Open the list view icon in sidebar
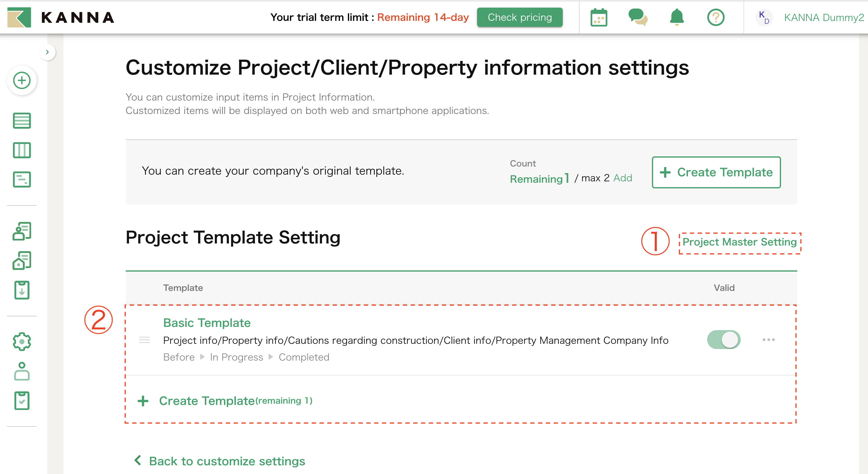Viewport: 868px width, 474px height. [x=22, y=120]
